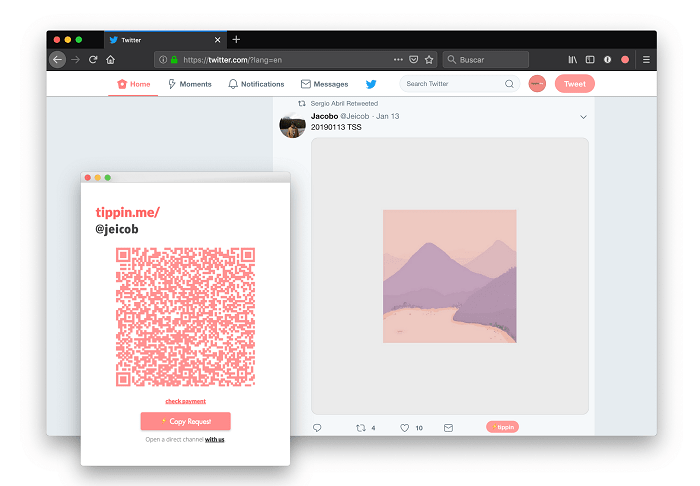The width and height of the screenshot is (700, 486).
Task: Close the tippin popup window
Action: (88, 178)
